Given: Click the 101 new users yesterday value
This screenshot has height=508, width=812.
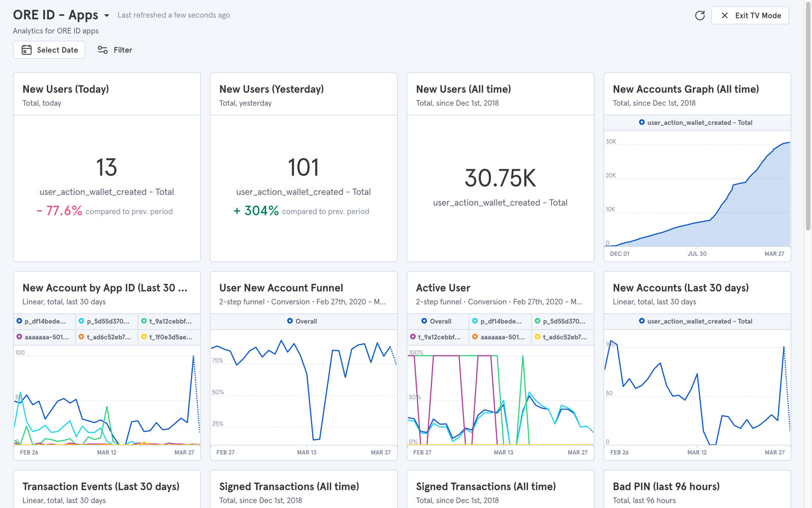Looking at the screenshot, I should pyautogui.click(x=303, y=167).
